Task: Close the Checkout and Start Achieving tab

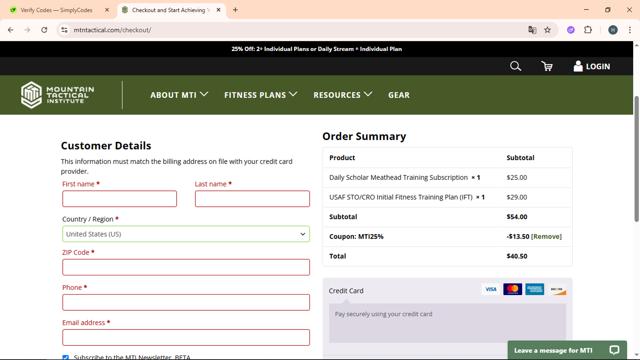Action: point(218,10)
